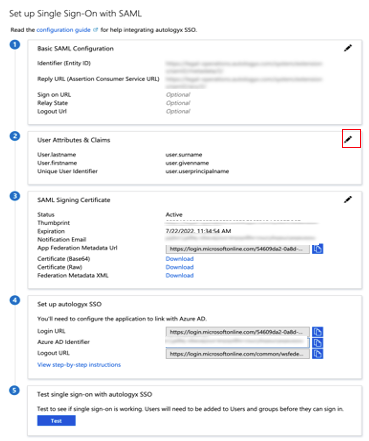Download Federation Metadata XML

(x=180, y=275)
